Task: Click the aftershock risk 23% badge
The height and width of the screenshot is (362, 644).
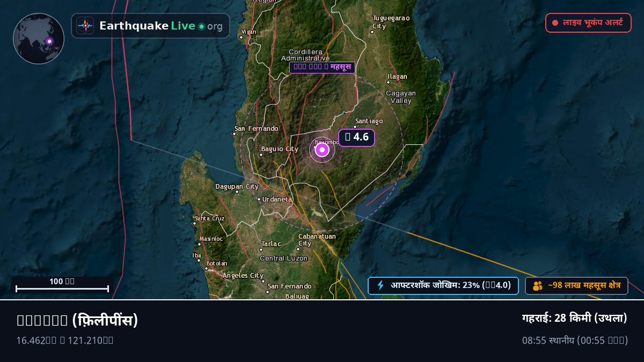Action: [443, 285]
